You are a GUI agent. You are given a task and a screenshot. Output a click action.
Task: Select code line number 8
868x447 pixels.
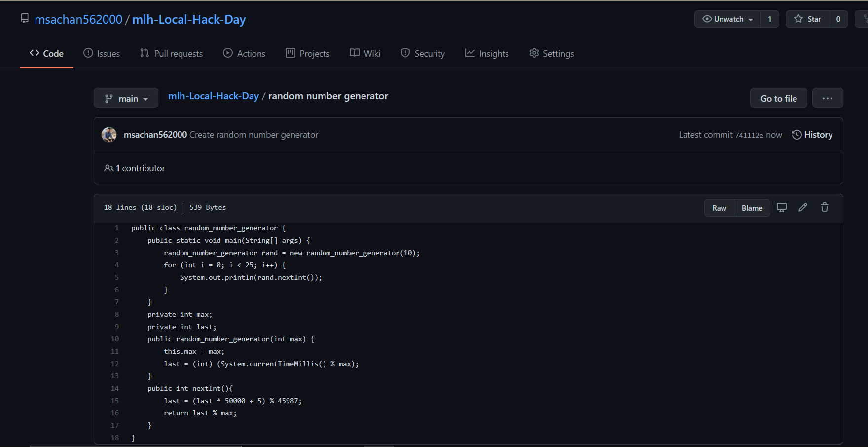pyautogui.click(x=117, y=314)
